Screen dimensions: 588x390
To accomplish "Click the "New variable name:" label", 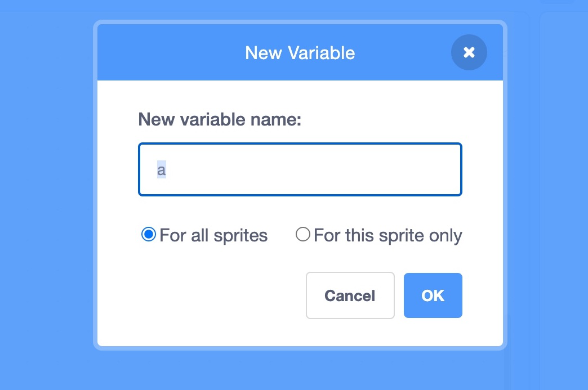I will point(220,119).
